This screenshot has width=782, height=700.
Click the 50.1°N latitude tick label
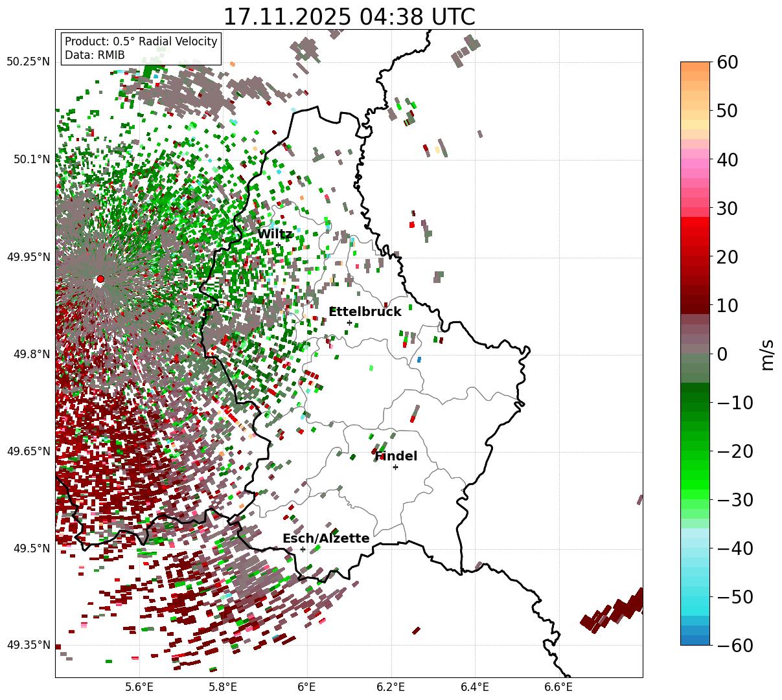(31, 159)
